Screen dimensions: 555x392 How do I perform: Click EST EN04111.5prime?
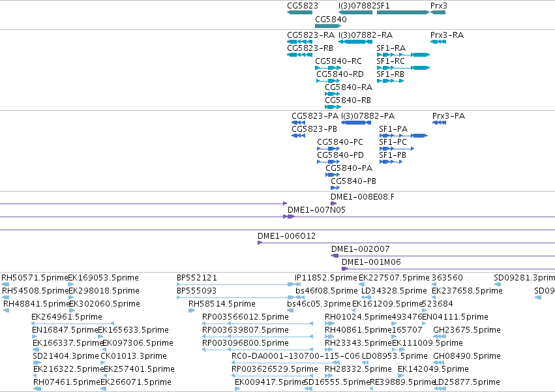click(455, 318)
